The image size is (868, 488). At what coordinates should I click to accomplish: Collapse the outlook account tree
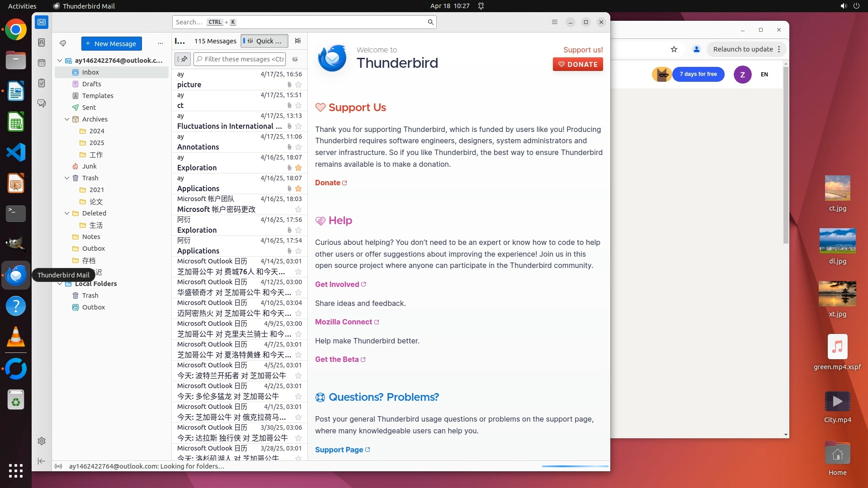(60, 61)
